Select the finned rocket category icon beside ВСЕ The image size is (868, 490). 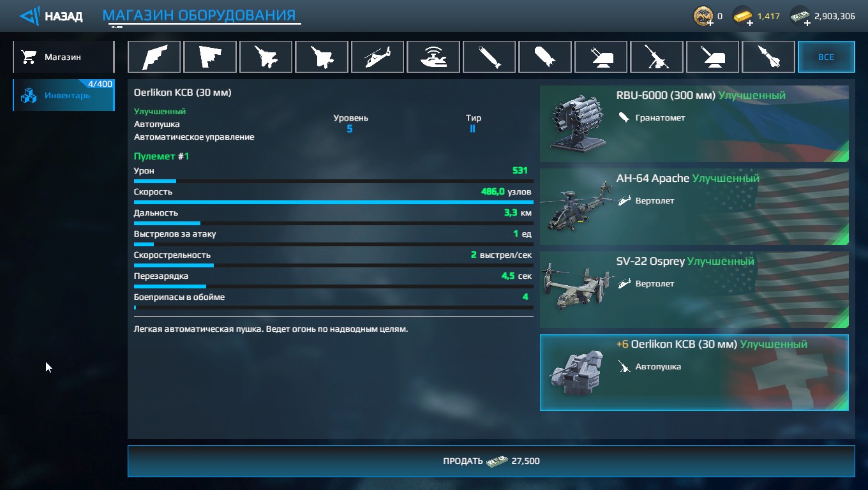[x=768, y=57]
